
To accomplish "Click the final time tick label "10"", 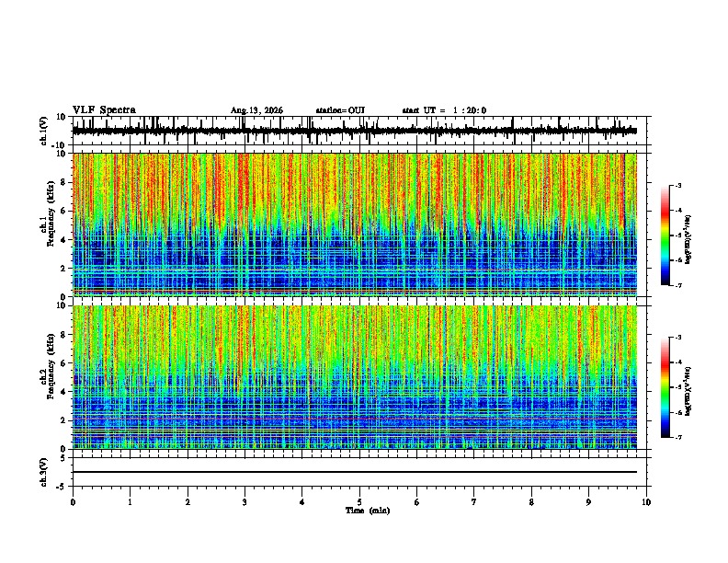I will (646, 502).
